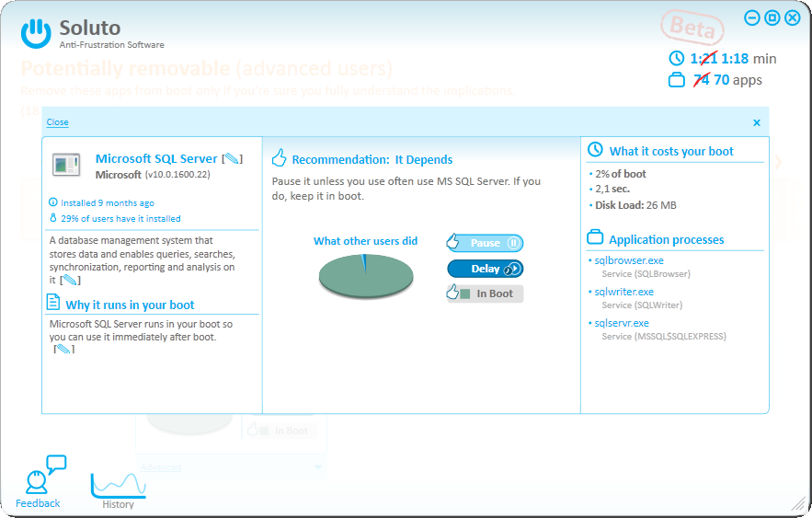Click Installed 9 months ago text
Viewport: 812px width, 518px height.
click(108, 203)
